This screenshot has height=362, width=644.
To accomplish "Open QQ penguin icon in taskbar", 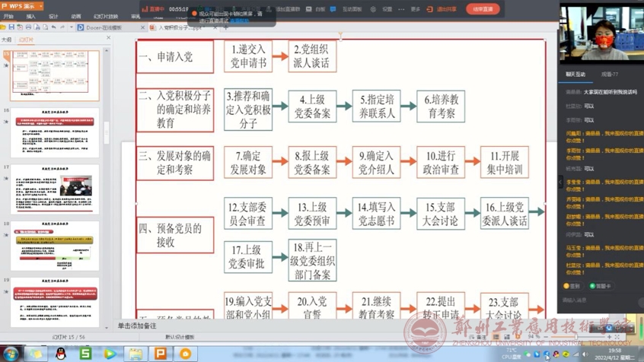I will point(61,354).
